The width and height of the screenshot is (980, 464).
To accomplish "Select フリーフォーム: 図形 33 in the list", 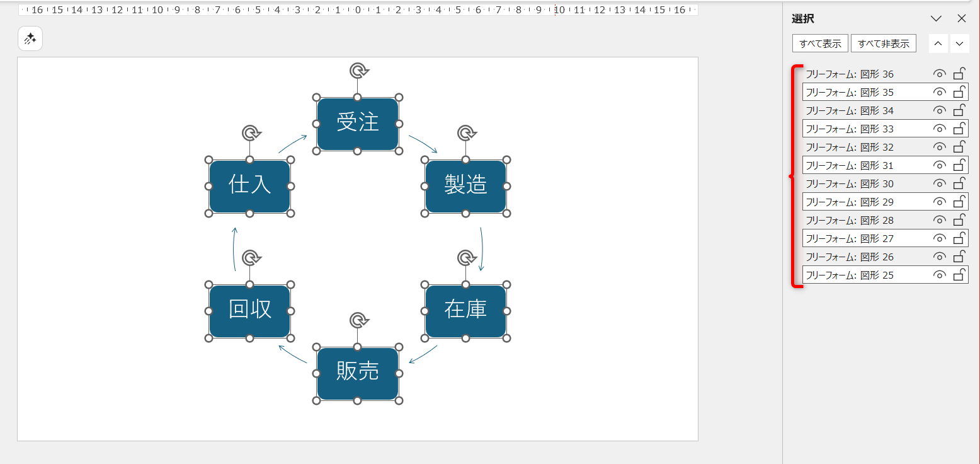I will pos(886,129).
